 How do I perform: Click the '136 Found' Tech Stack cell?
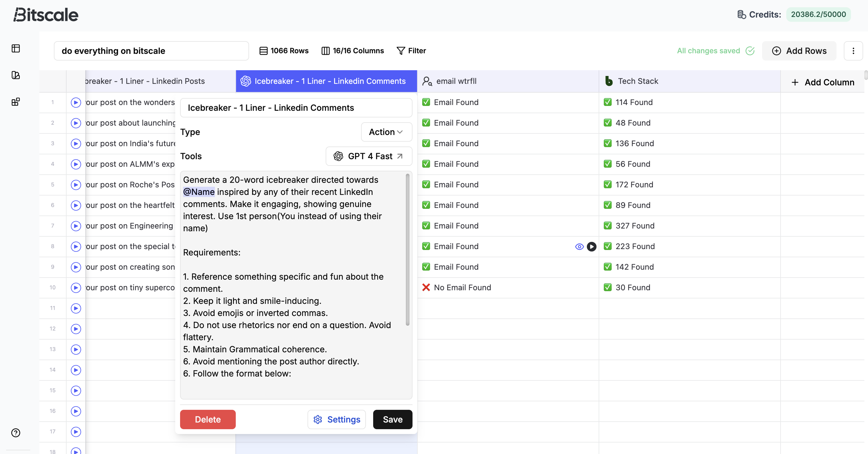[x=689, y=143]
